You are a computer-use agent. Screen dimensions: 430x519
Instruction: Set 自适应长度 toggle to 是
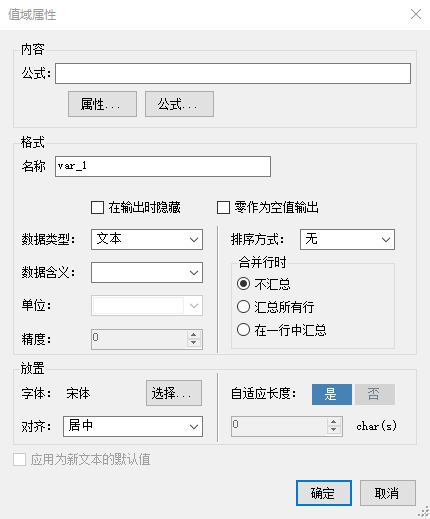pos(332,394)
